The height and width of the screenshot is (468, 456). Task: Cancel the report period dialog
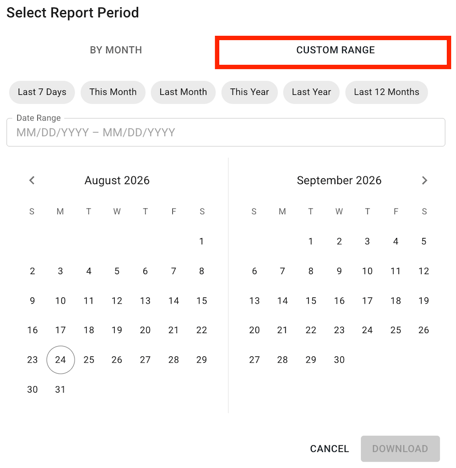click(x=329, y=449)
